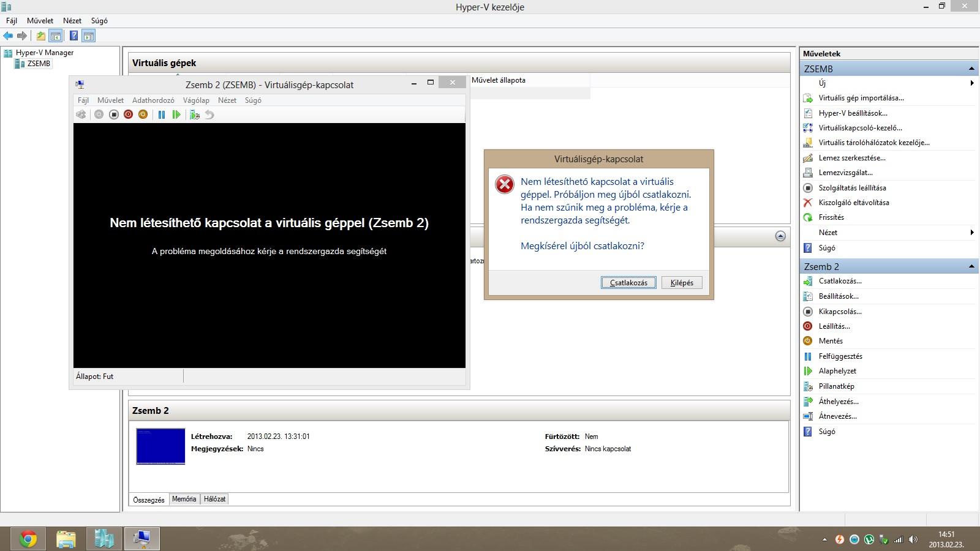Open Virtuáliskapcsoló-kezelő action
The image size is (980, 551).
tap(860, 128)
